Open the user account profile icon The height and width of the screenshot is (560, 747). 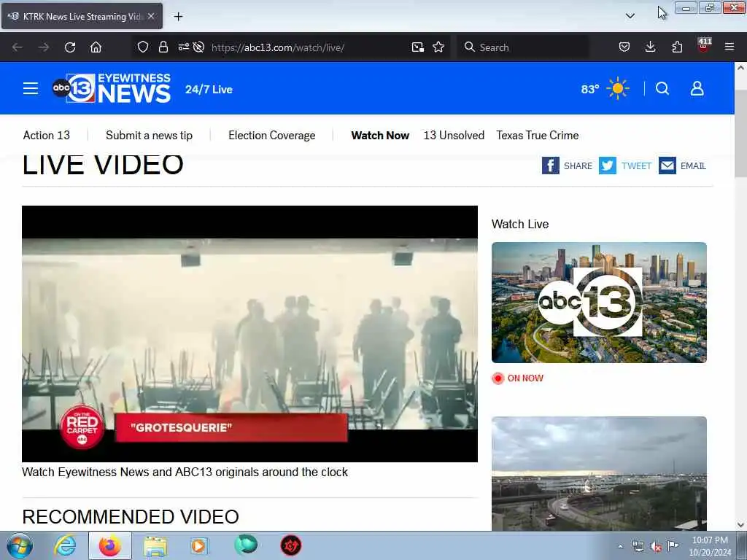[697, 88]
